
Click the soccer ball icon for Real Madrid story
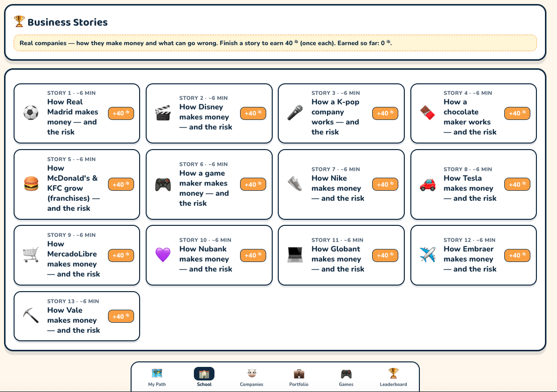pyautogui.click(x=31, y=113)
